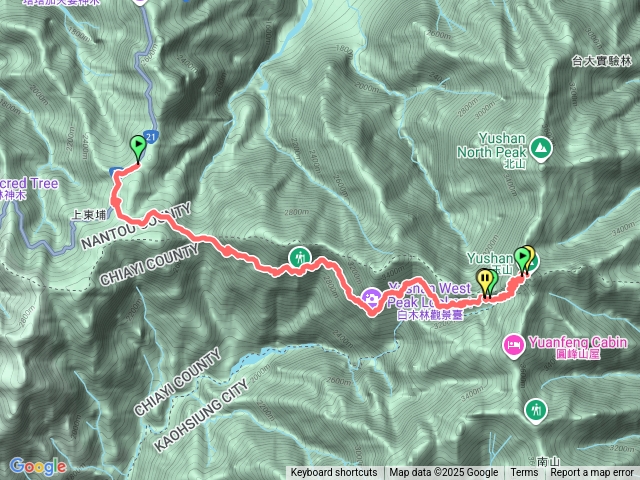This screenshot has height=480, width=640.
Task: Click the green play marker at Yushan summit
Action: [522, 259]
